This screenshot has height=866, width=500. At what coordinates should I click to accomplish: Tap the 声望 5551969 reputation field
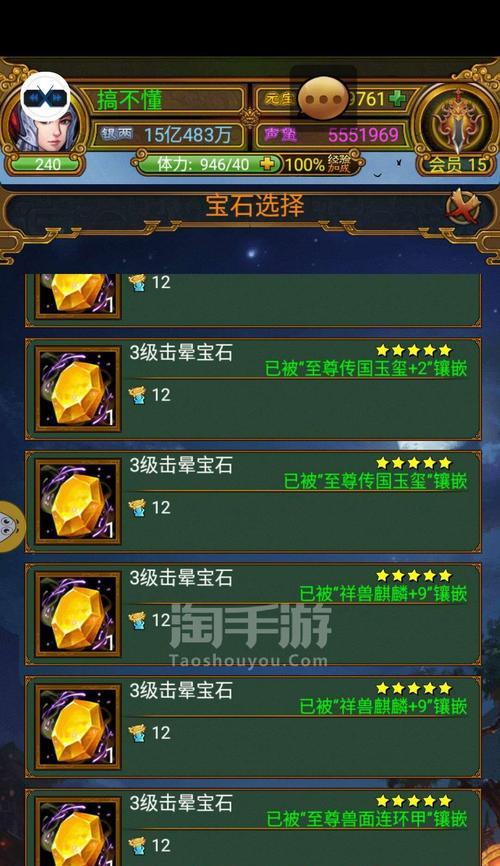331,135
